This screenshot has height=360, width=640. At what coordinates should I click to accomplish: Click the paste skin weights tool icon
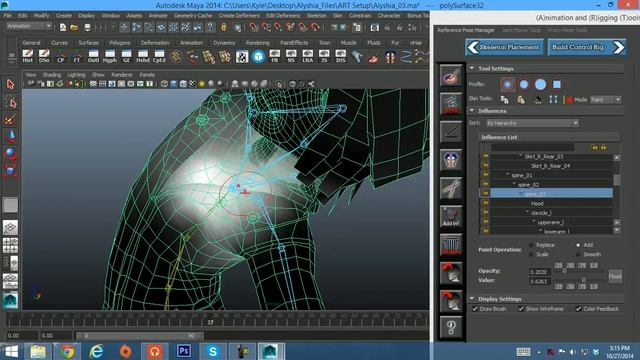(520, 100)
